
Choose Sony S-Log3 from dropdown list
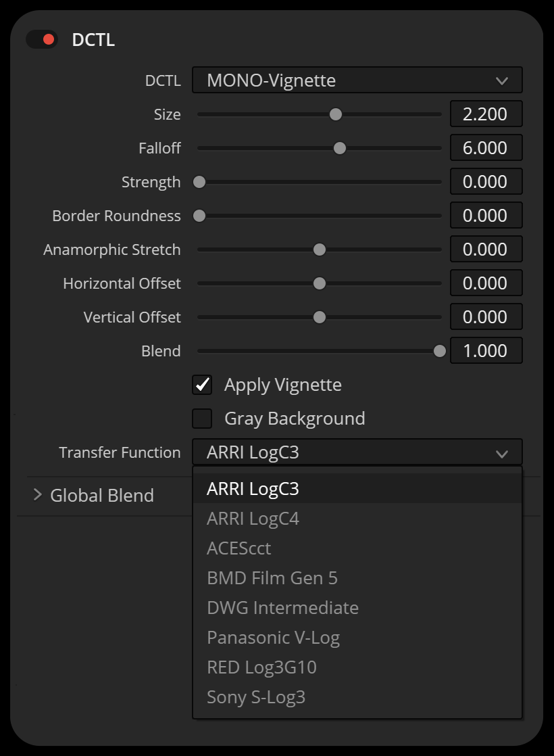(x=256, y=697)
